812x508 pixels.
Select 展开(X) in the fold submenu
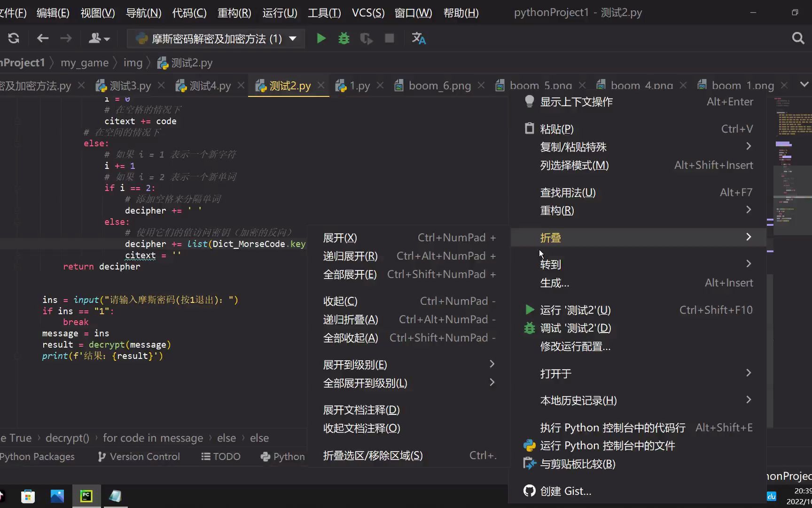click(409, 238)
